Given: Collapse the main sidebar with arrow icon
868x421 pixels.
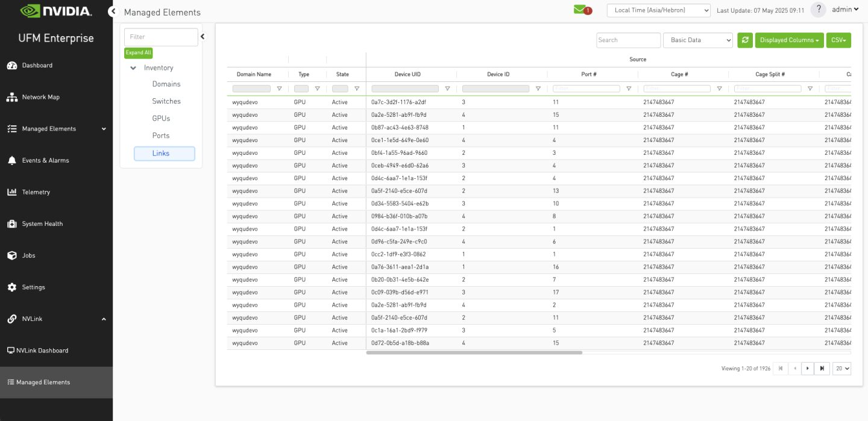Looking at the screenshot, I should (113, 11).
